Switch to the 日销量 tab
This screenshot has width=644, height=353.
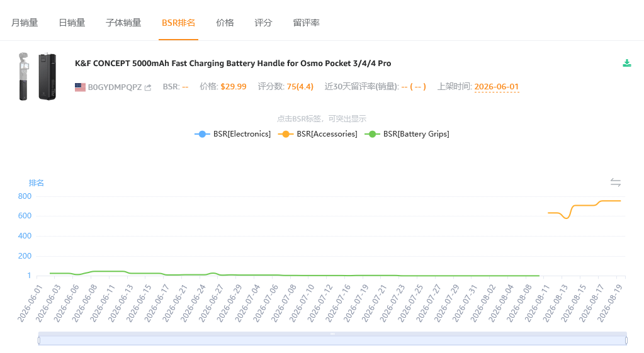[x=72, y=23]
